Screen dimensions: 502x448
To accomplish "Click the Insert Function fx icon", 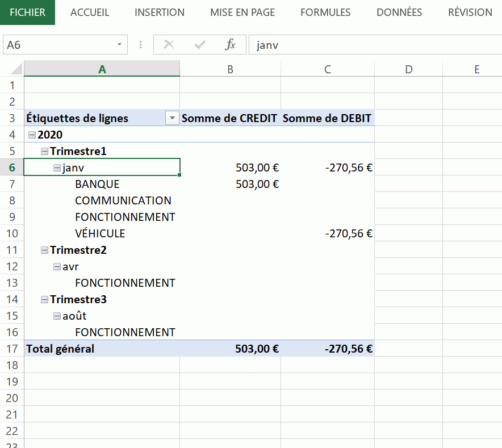I will pyautogui.click(x=230, y=45).
